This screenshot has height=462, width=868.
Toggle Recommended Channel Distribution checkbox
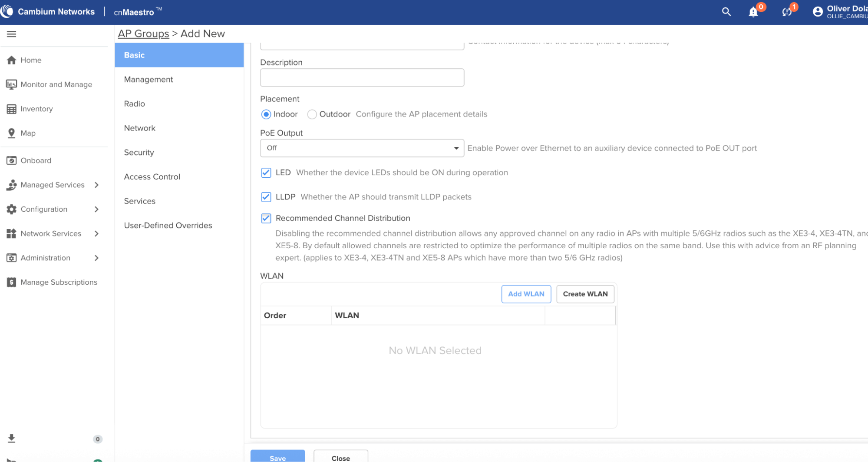coord(266,218)
